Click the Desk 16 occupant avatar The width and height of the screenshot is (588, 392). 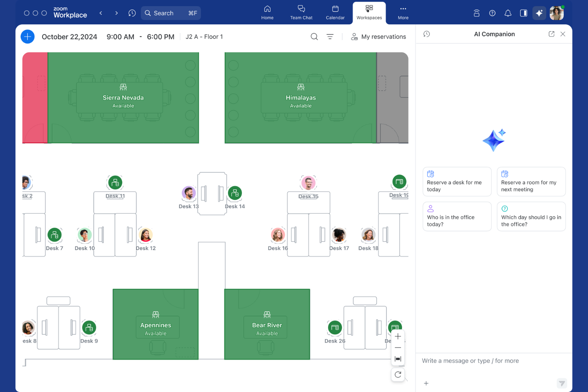tap(278, 235)
